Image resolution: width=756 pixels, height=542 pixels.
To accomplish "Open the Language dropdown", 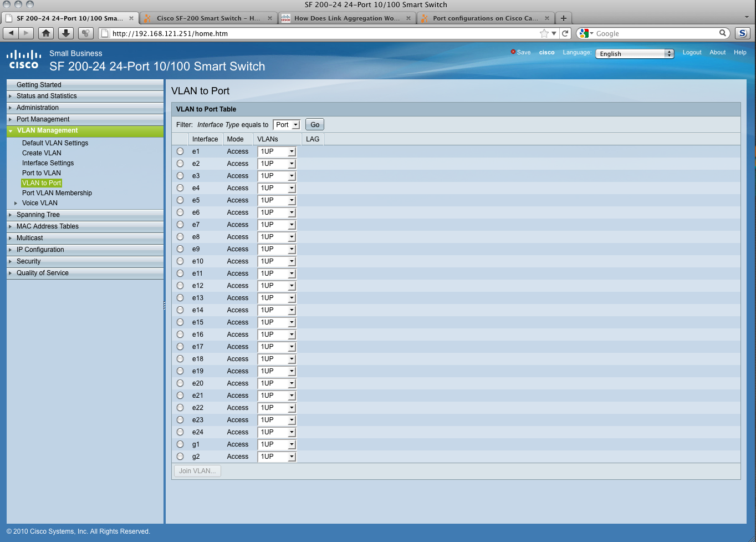I will [635, 54].
